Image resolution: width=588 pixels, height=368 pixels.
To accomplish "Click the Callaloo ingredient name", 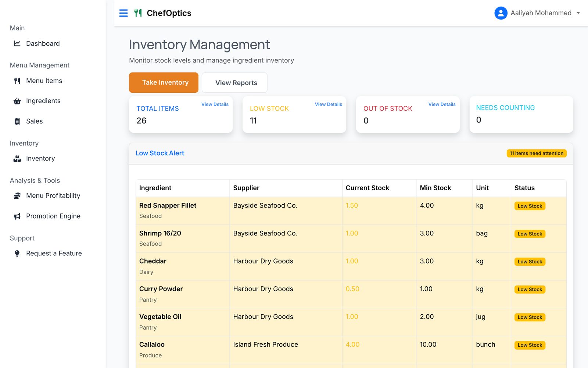I will click(152, 345).
